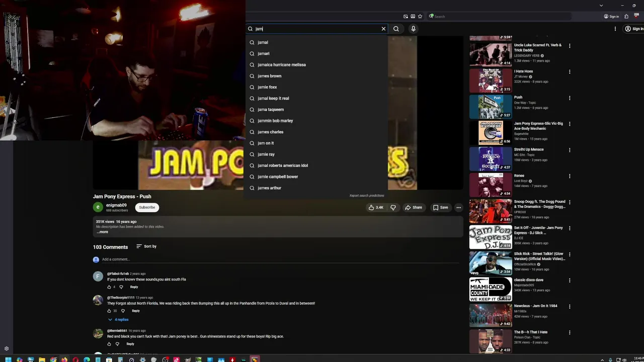Open enigmab09 channel avatar
Viewport: 644px width, 362px height.
(98, 207)
